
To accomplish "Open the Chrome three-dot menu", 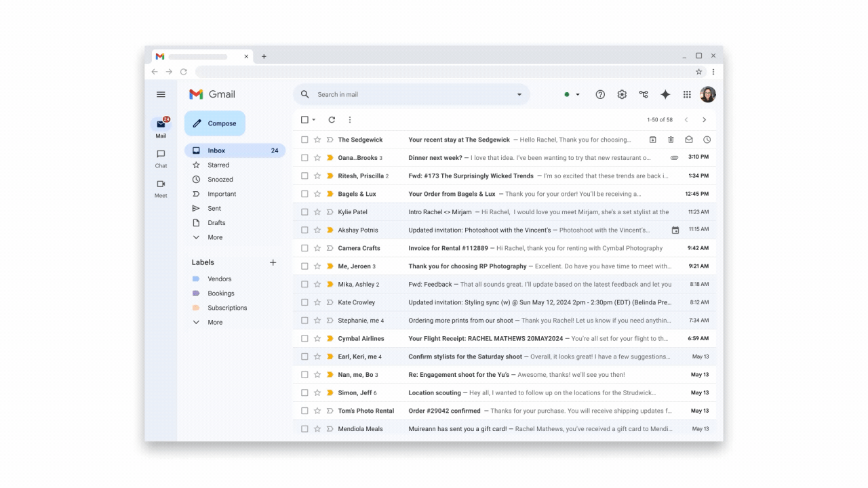I will click(x=713, y=72).
